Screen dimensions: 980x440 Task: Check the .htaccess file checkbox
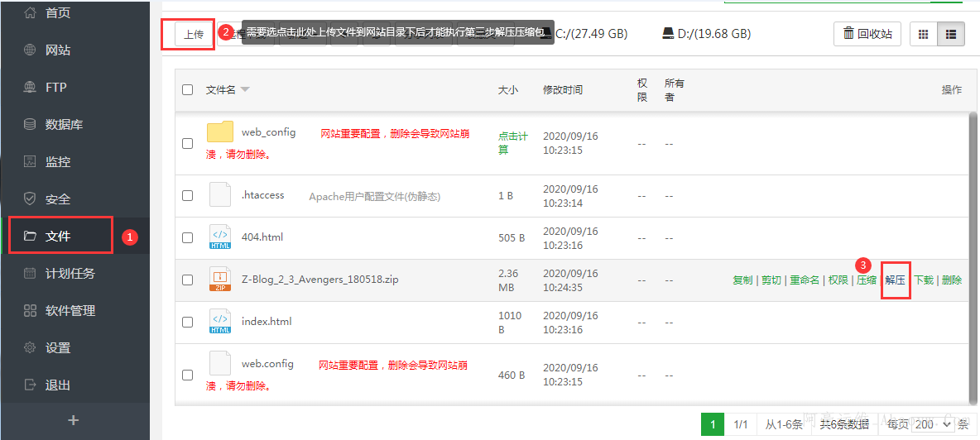(x=187, y=196)
